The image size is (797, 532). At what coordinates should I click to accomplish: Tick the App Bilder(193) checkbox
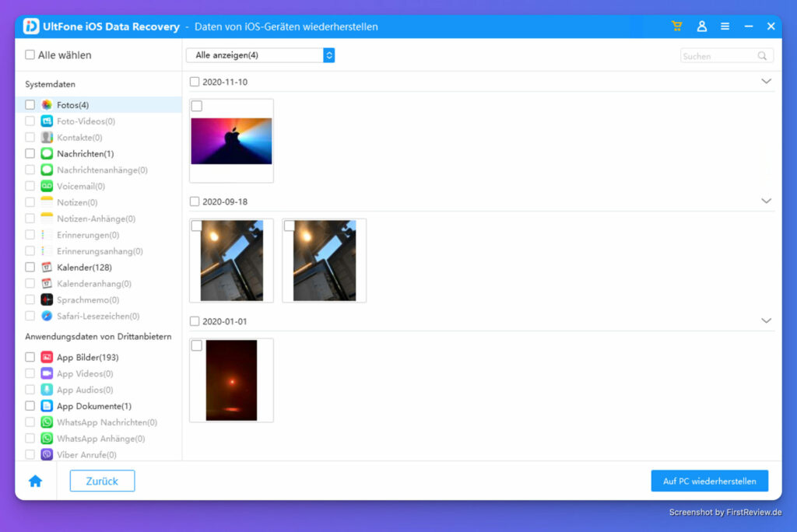tap(30, 357)
